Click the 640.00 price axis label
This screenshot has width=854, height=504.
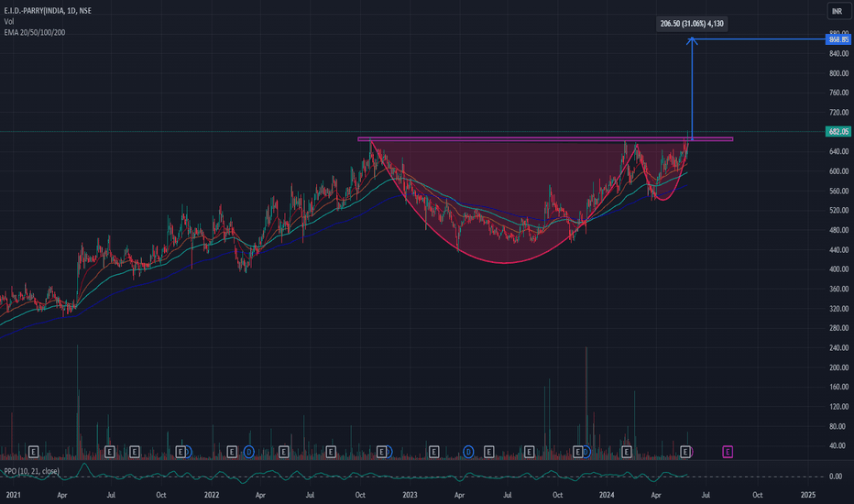pyautogui.click(x=838, y=151)
